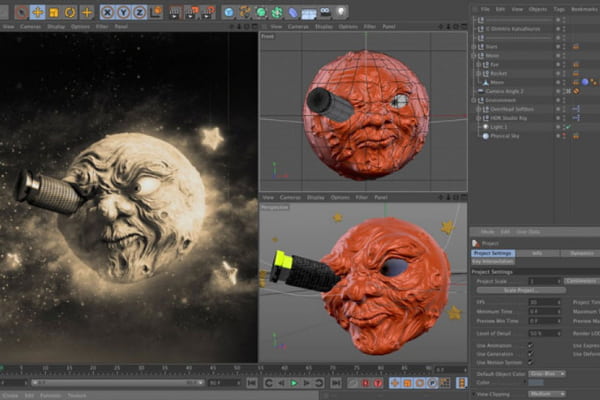600x400 pixels.
Task: Add a camera object icon
Action: [325, 13]
